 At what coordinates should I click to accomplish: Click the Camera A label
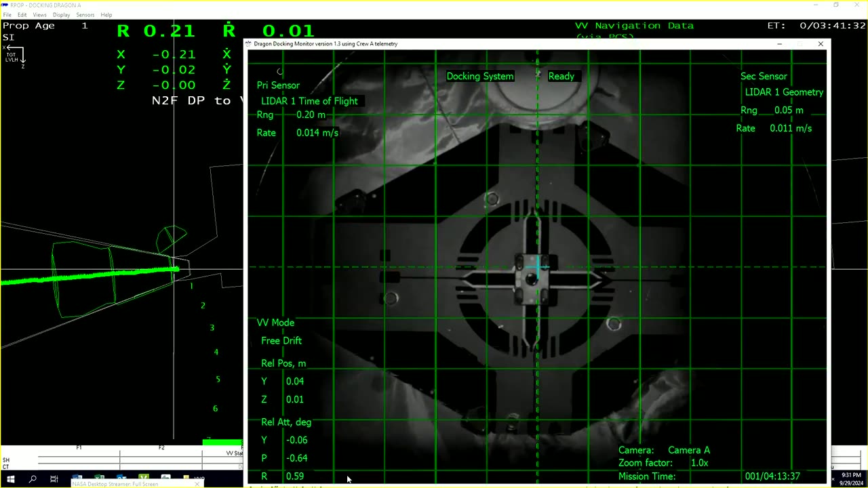[x=689, y=450]
